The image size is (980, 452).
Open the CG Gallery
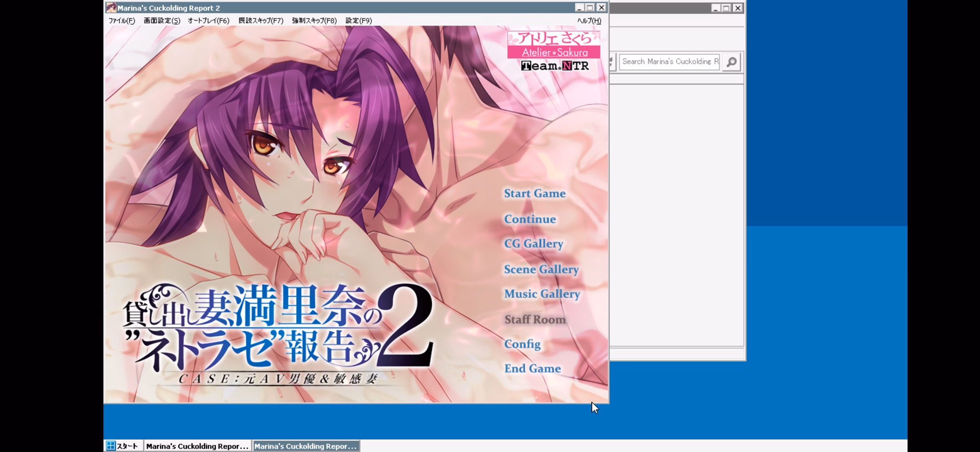[x=533, y=244]
